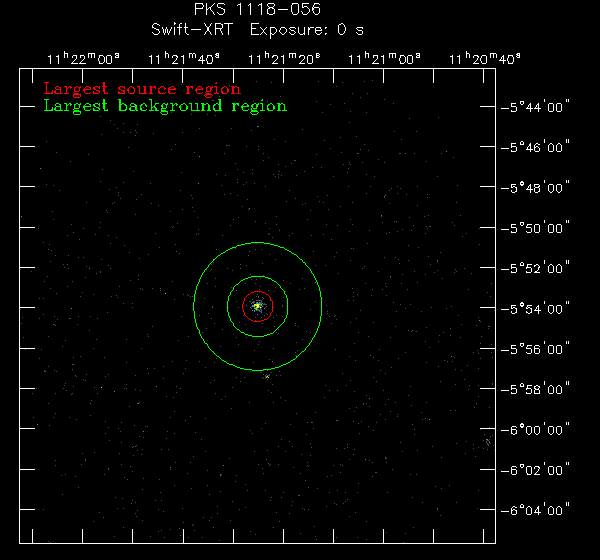Click the declination label -5°54'00"
The width and height of the screenshot is (600, 560).
pos(535,309)
